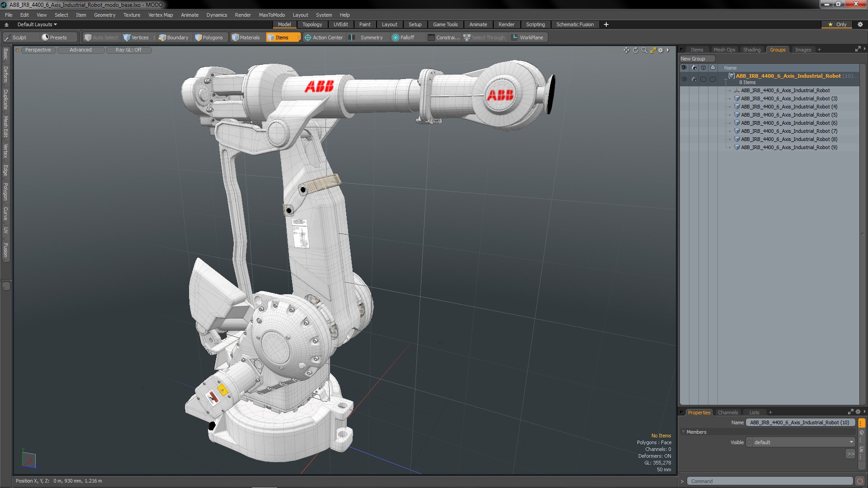868x488 pixels.
Task: Open the WorkPlane options
Action: pos(528,38)
